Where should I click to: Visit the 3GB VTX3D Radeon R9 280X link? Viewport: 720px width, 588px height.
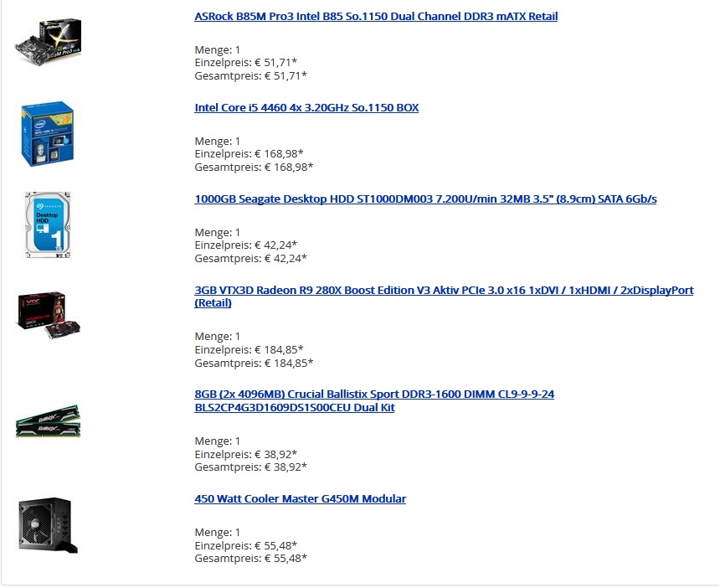(x=444, y=297)
